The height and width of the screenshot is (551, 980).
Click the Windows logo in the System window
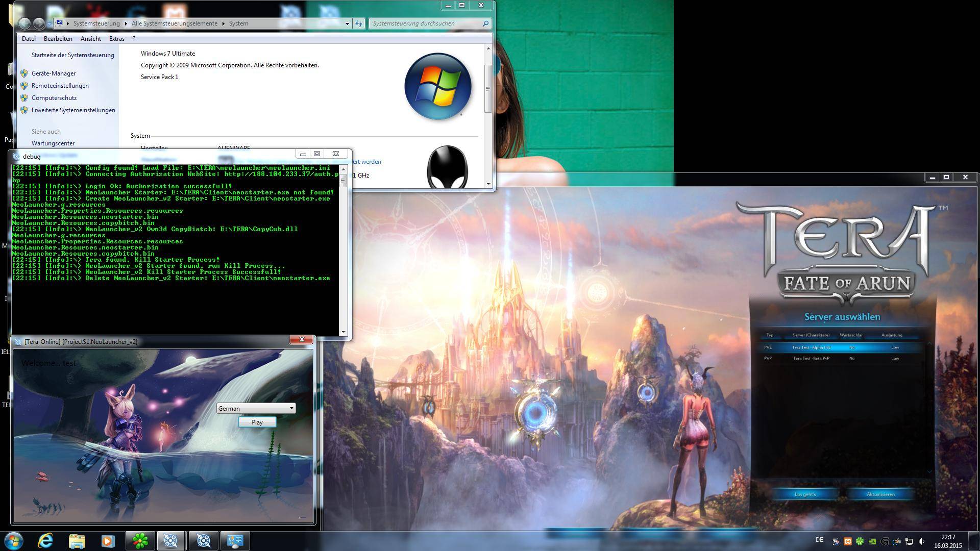[437, 86]
